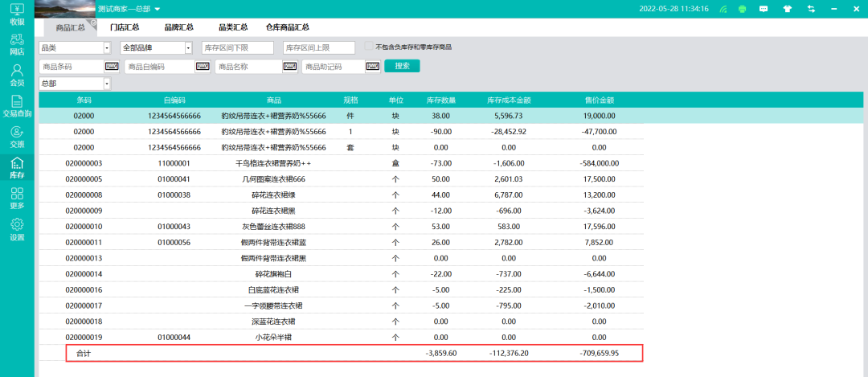Open the 总部 store dropdown
Image resolution: width=868 pixels, height=377 pixels.
[106, 84]
